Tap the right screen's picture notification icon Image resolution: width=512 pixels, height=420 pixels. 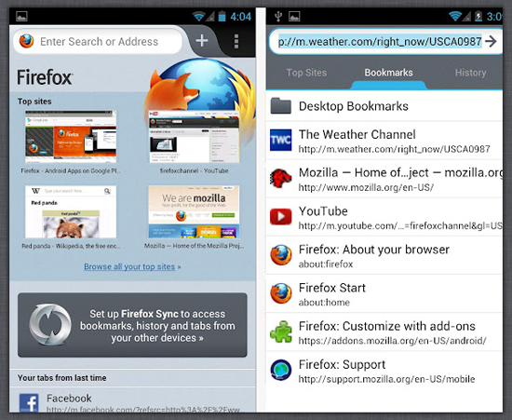294,17
